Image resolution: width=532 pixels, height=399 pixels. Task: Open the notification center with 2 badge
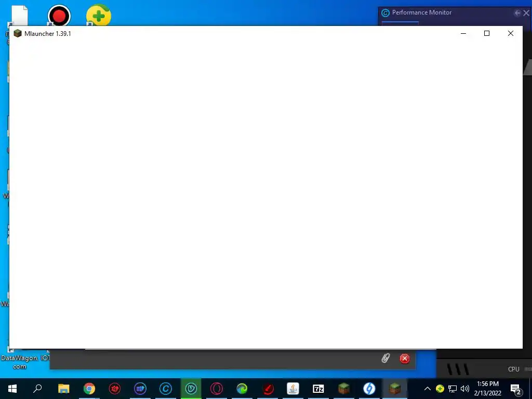[516, 389]
